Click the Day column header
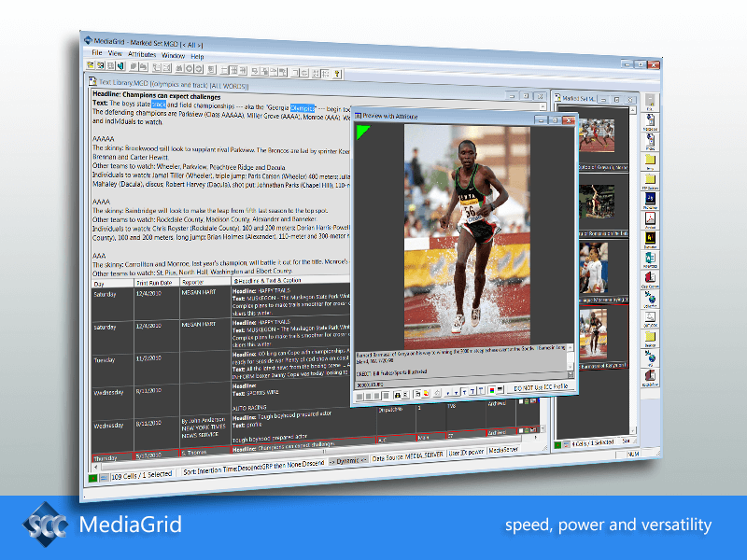The height and width of the screenshot is (560, 747). (x=112, y=284)
